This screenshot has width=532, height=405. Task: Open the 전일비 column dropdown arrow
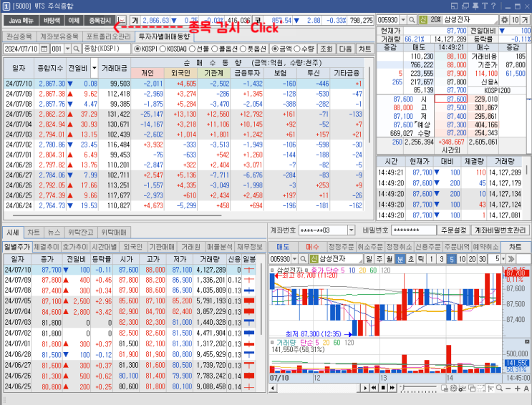coord(95,68)
